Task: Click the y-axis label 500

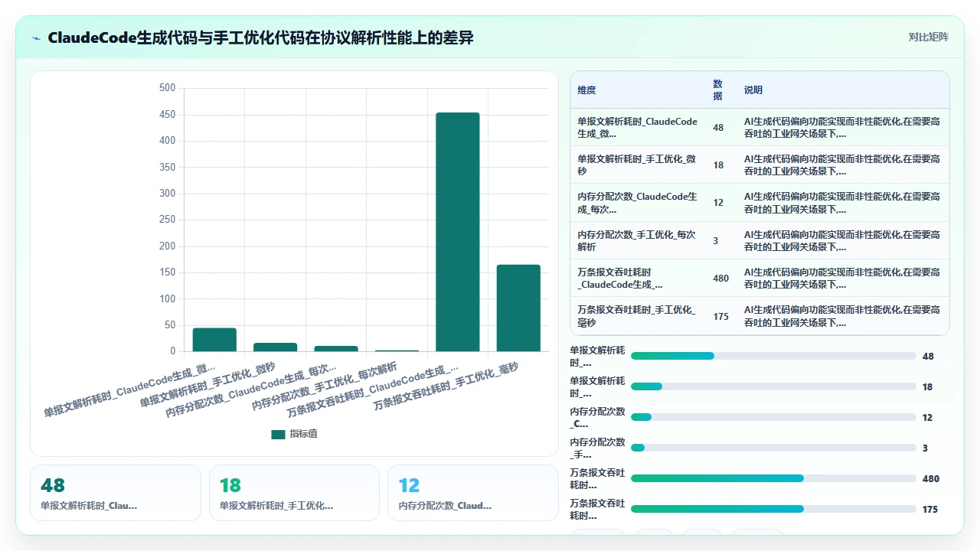Action: (x=167, y=88)
